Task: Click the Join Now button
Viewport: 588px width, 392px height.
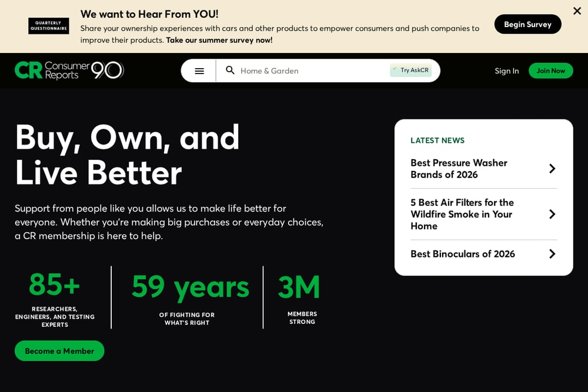Action: coord(550,71)
